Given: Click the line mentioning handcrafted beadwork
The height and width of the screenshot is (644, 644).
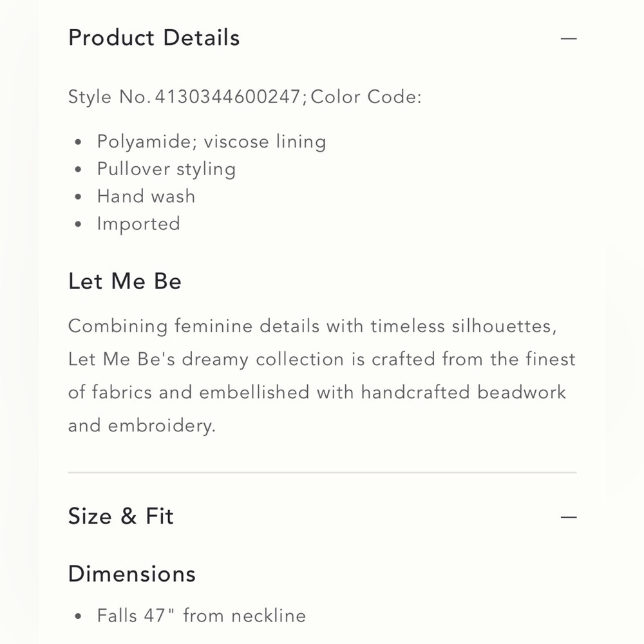Looking at the screenshot, I should pos(317,392).
